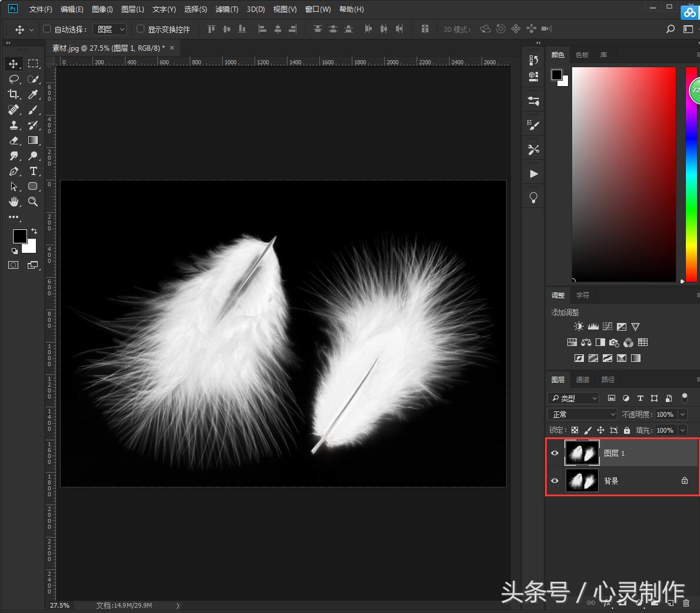Enable the 显示变换控件 checkbox
Screen dimensions: 700x613
point(140,29)
